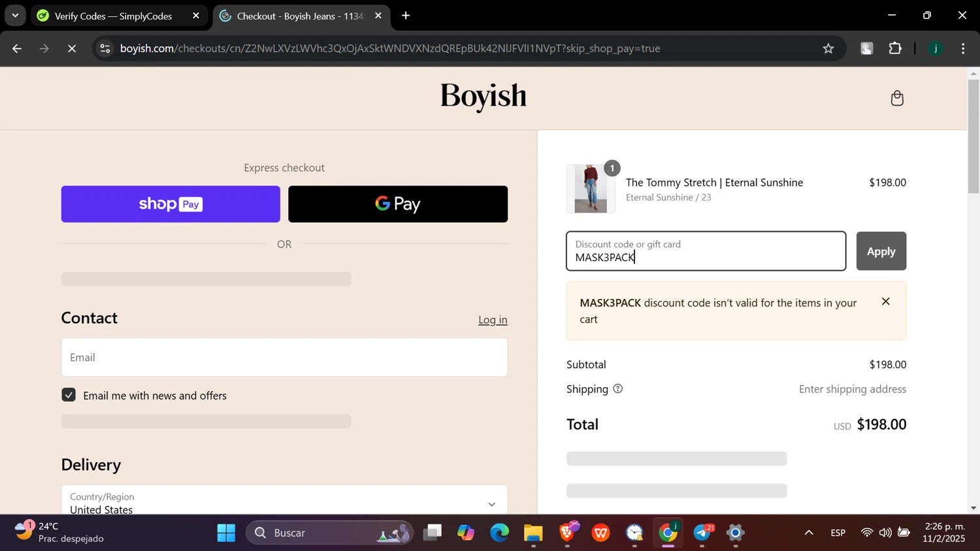Click the Shop Pay express checkout button
The height and width of the screenshot is (551, 980).
171,204
